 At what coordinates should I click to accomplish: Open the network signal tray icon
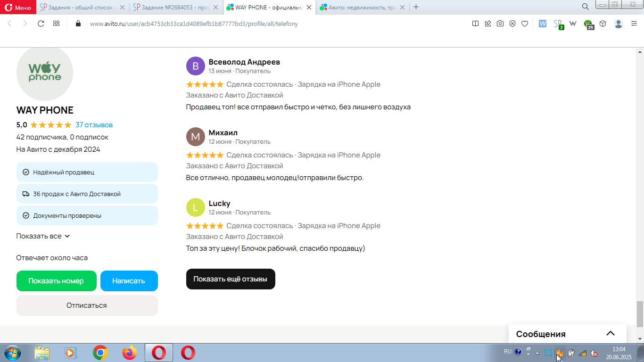[583, 353]
